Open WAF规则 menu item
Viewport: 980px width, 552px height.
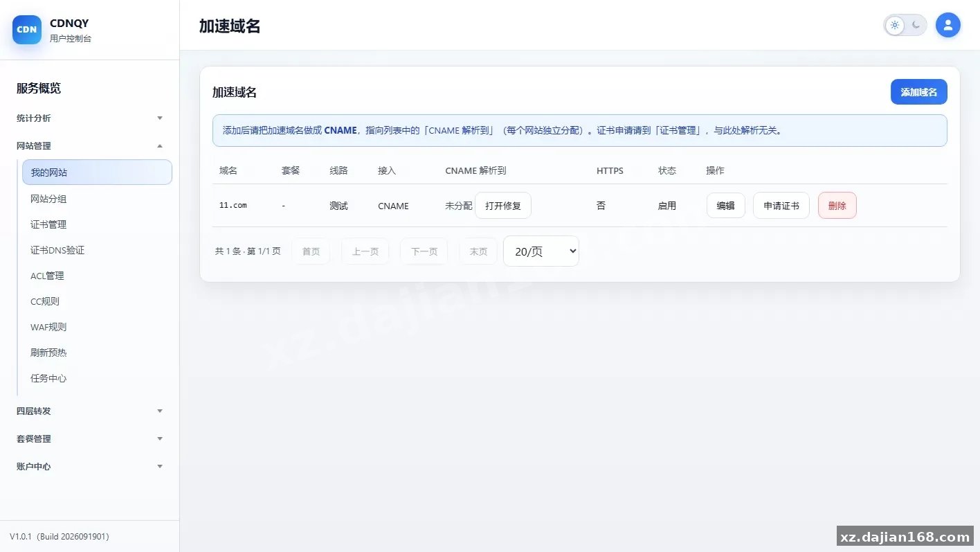tap(97, 327)
